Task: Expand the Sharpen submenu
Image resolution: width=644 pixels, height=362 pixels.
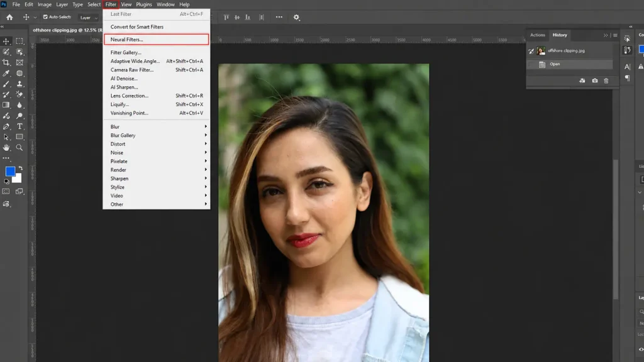Action: pyautogui.click(x=157, y=178)
